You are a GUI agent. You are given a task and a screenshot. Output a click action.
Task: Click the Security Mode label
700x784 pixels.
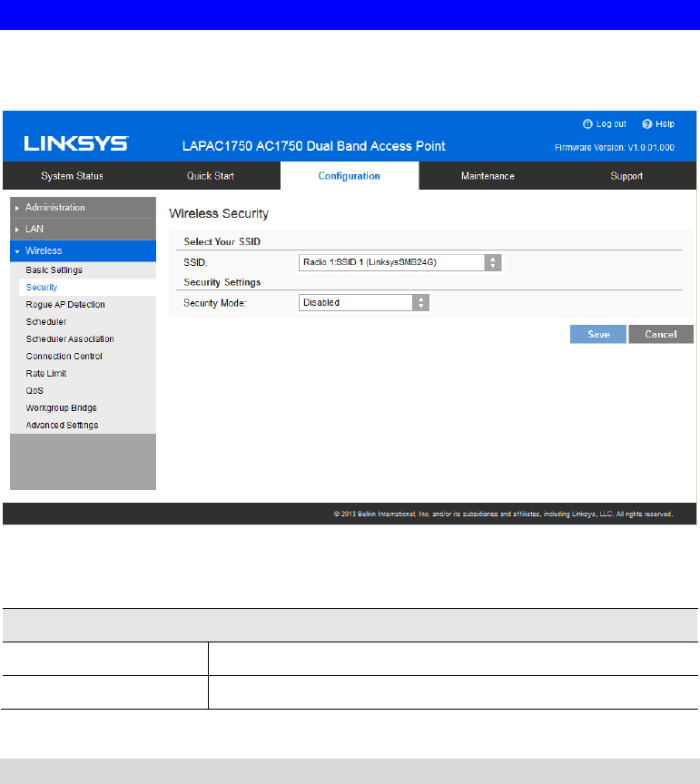pos(214,303)
